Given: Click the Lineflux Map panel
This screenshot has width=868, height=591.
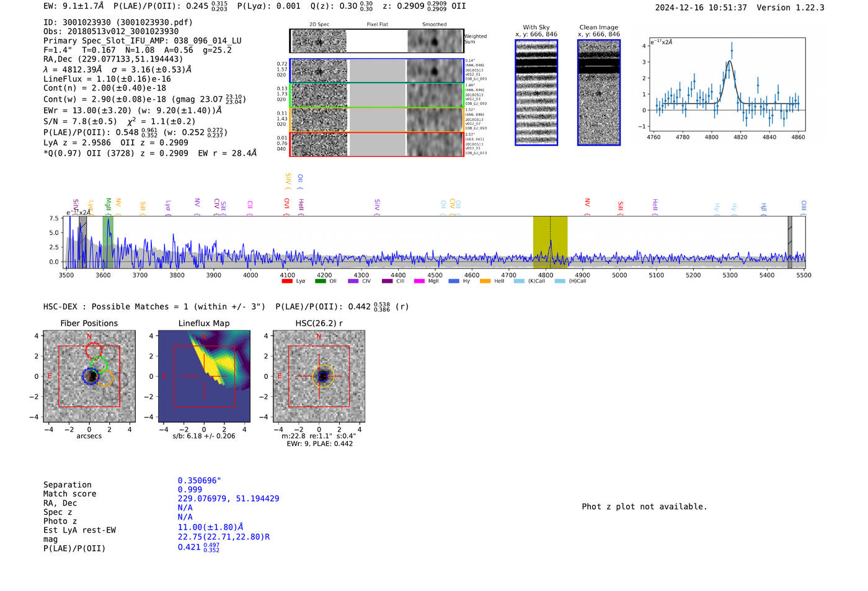Looking at the screenshot, I should [204, 376].
